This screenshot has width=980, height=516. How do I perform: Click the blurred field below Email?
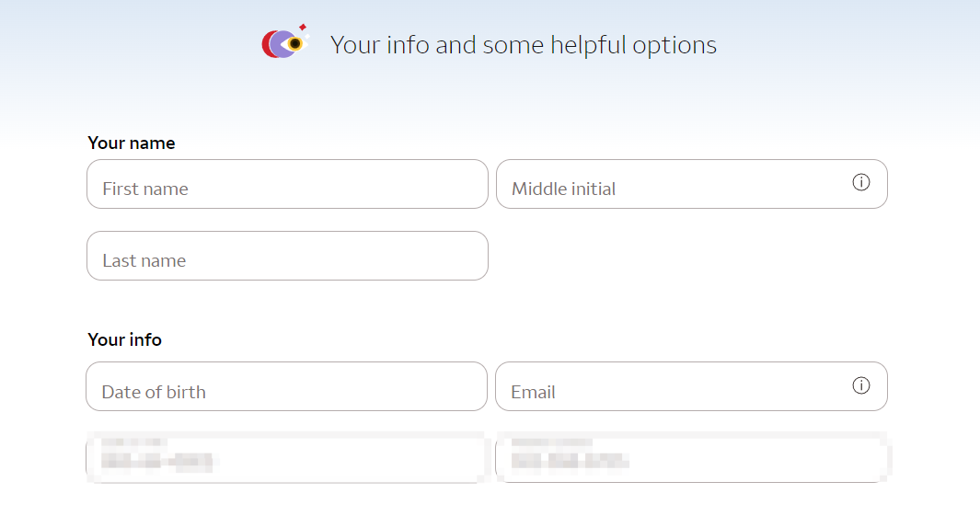coord(693,458)
